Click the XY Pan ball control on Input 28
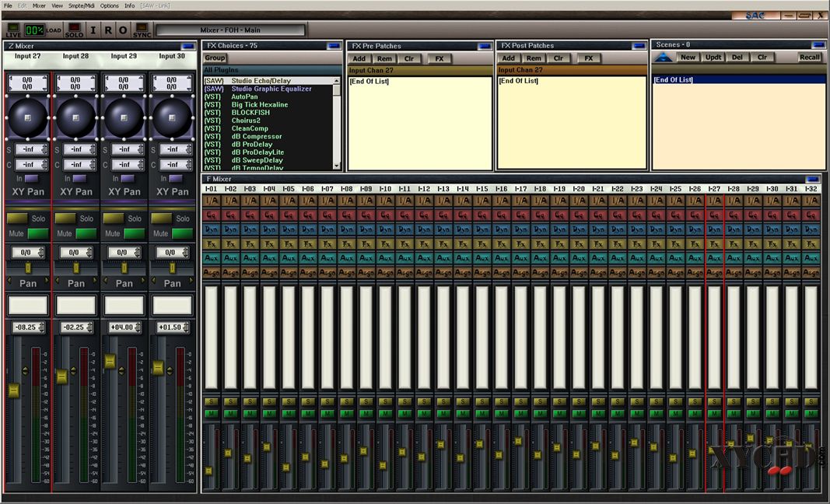Screen dimensions: 830x504 click(76, 117)
